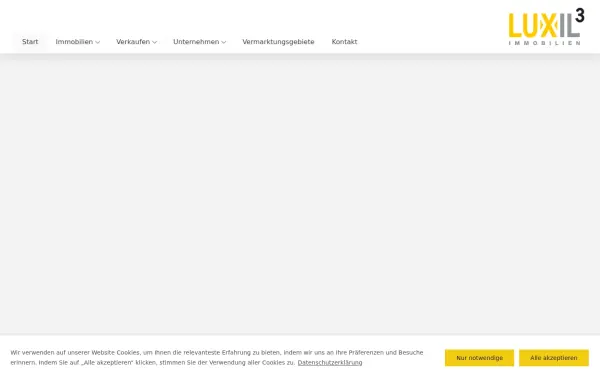Click the Alle akzeptieren cookie button
The width and height of the screenshot is (600, 375).
554,358
